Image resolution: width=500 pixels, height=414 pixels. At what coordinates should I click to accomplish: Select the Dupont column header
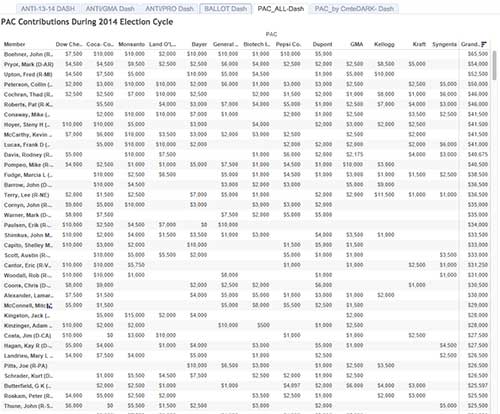click(322, 44)
